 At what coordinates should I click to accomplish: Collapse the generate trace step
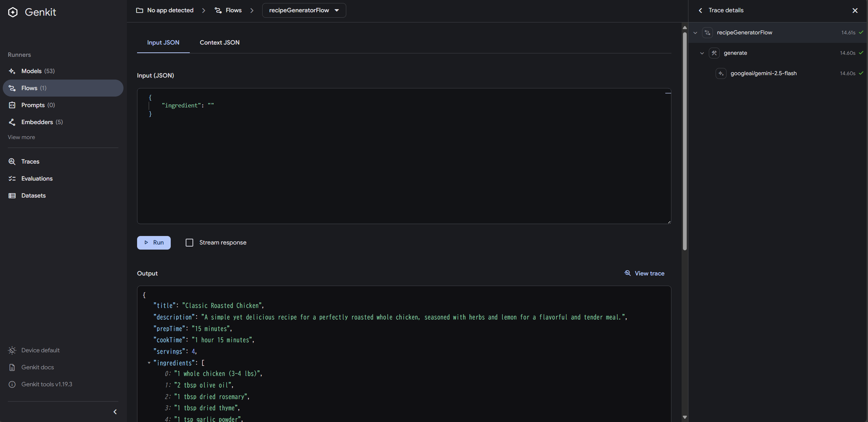click(702, 53)
